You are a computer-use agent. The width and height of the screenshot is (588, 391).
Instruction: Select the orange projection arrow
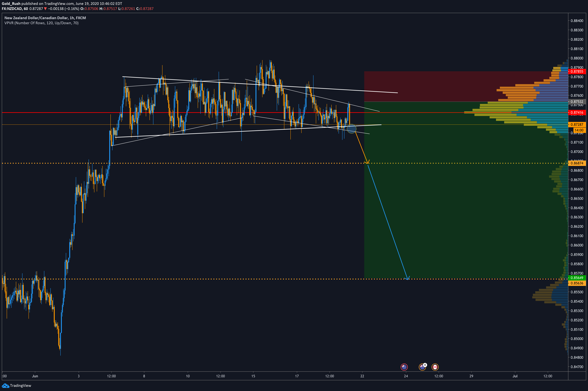[x=361, y=147]
